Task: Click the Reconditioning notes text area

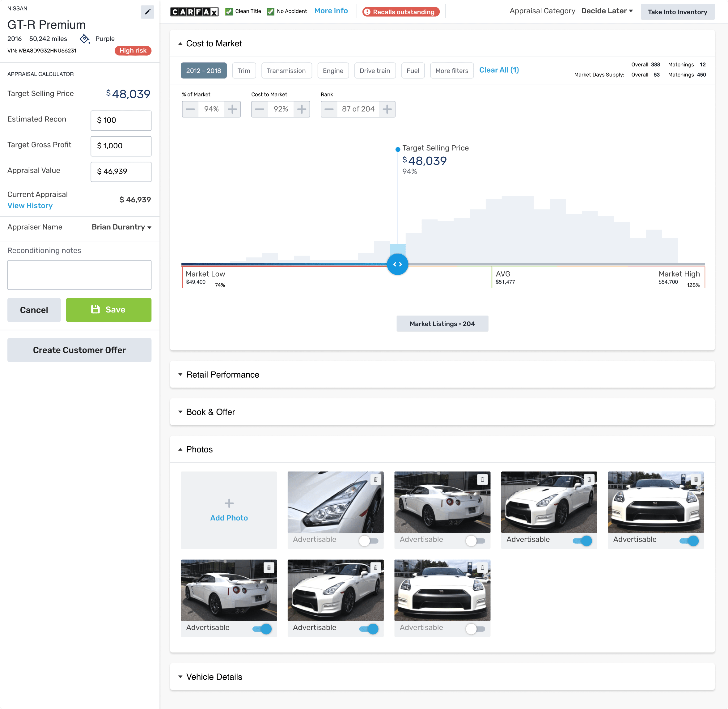Action: click(x=79, y=275)
